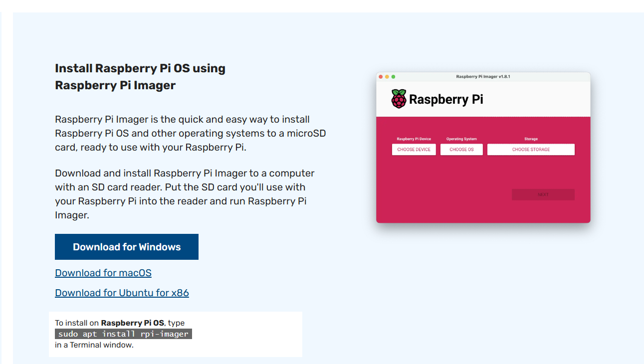The height and width of the screenshot is (364, 644).
Task: Click CHOOSE STORAGE in the Imager image
Action: (x=531, y=150)
